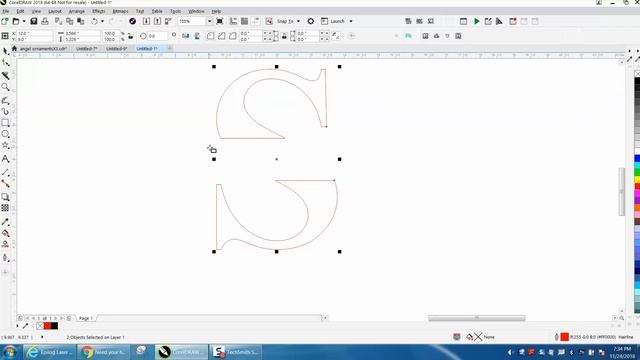
Task: Expand the Undo history dropdown arrow
Action: 102,21
